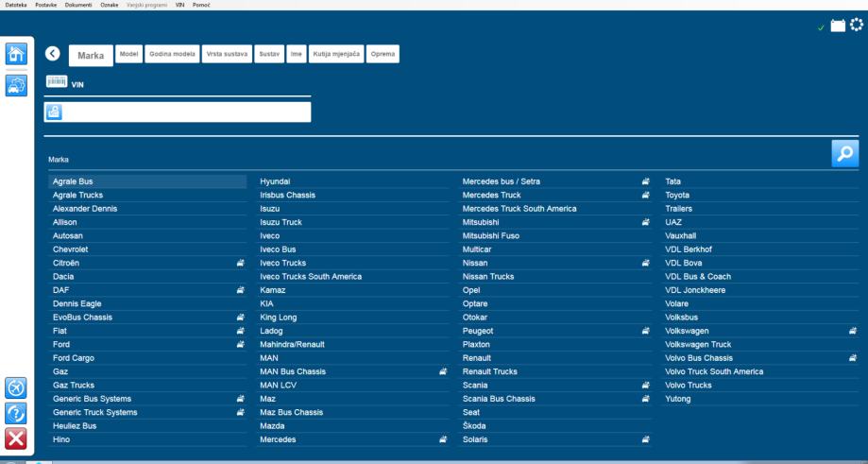Switch to the Ime tab

297,54
